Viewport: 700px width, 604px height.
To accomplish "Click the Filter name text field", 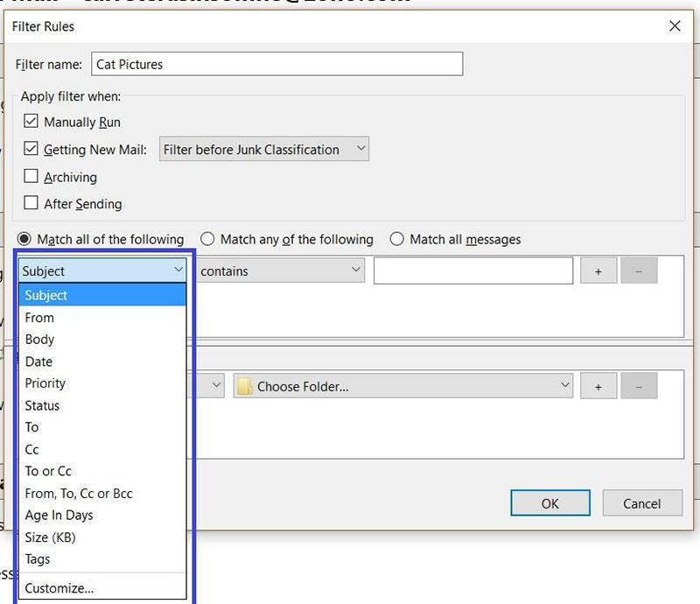I will [276, 64].
